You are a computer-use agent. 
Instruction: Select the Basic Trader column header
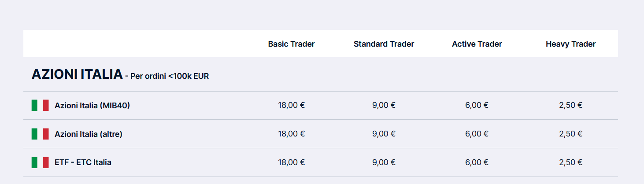[x=292, y=44]
